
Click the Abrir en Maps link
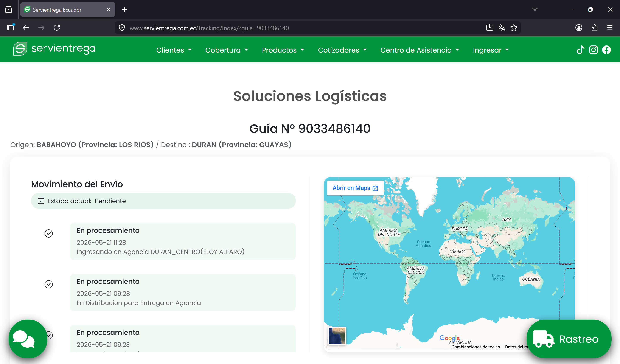355,188
